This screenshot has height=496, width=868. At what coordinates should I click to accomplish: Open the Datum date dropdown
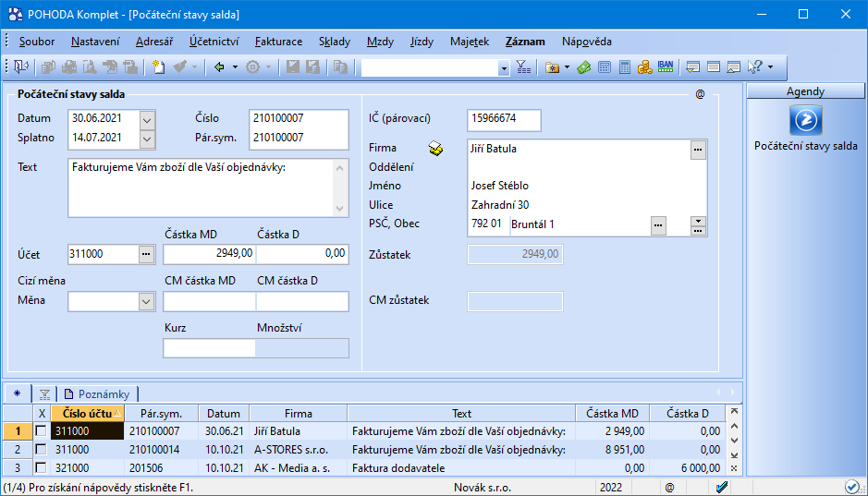147,119
